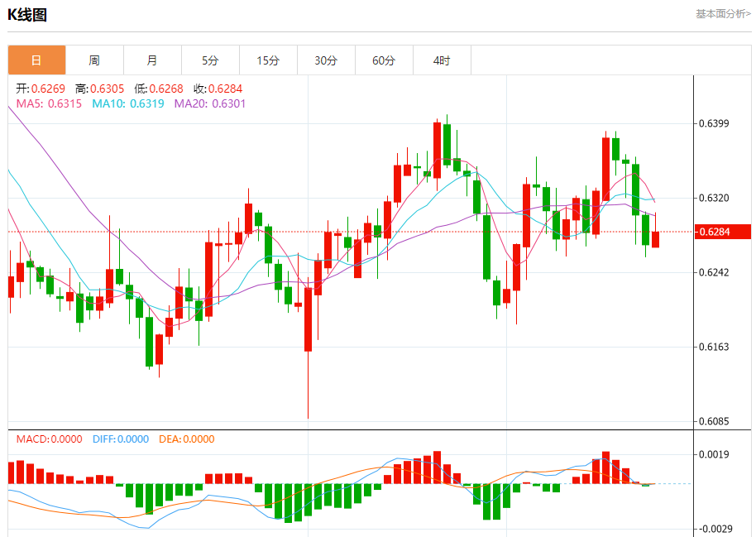Click the 0.6163 price axis label

click(714, 347)
